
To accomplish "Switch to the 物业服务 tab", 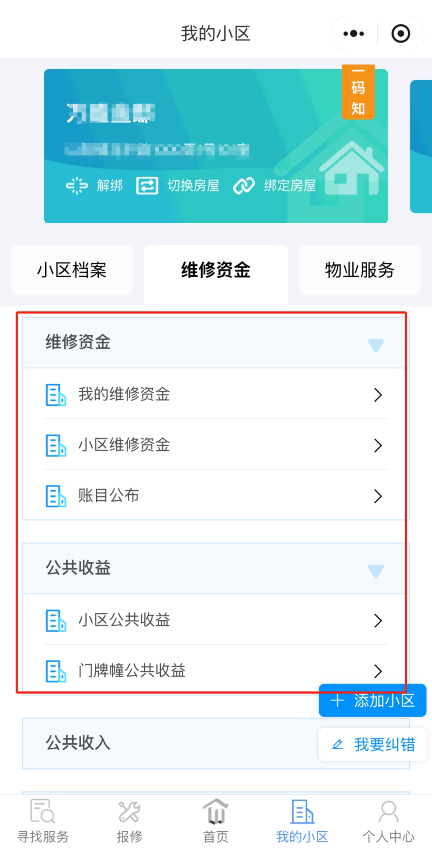I will click(x=360, y=270).
